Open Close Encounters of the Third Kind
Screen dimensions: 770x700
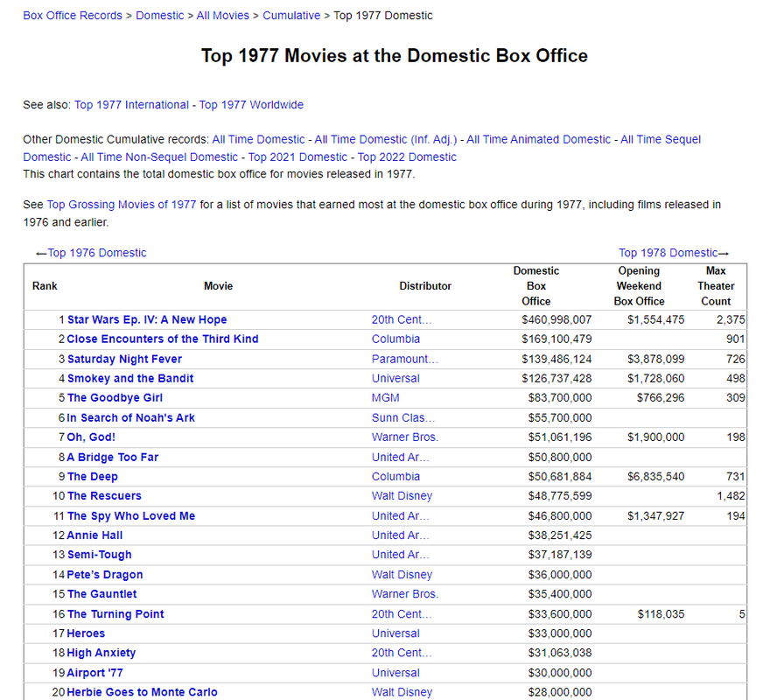[163, 339]
